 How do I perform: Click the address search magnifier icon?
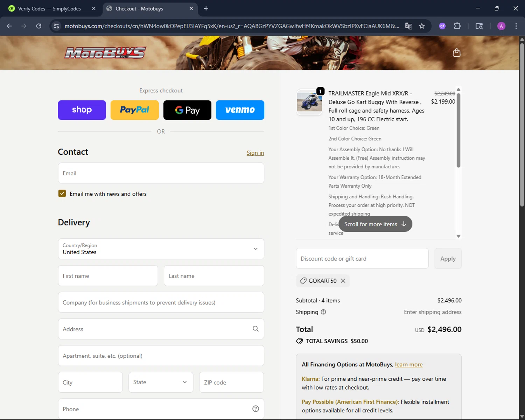click(x=255, y=329)
